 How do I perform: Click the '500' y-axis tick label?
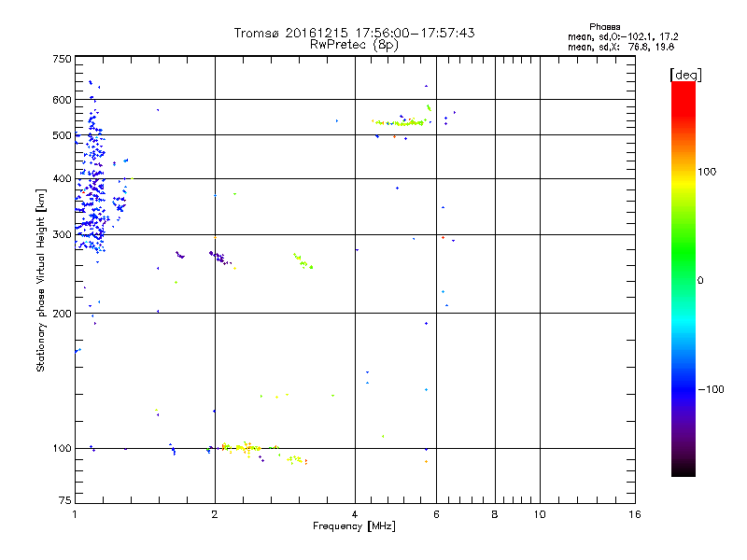tap(62, 135)
